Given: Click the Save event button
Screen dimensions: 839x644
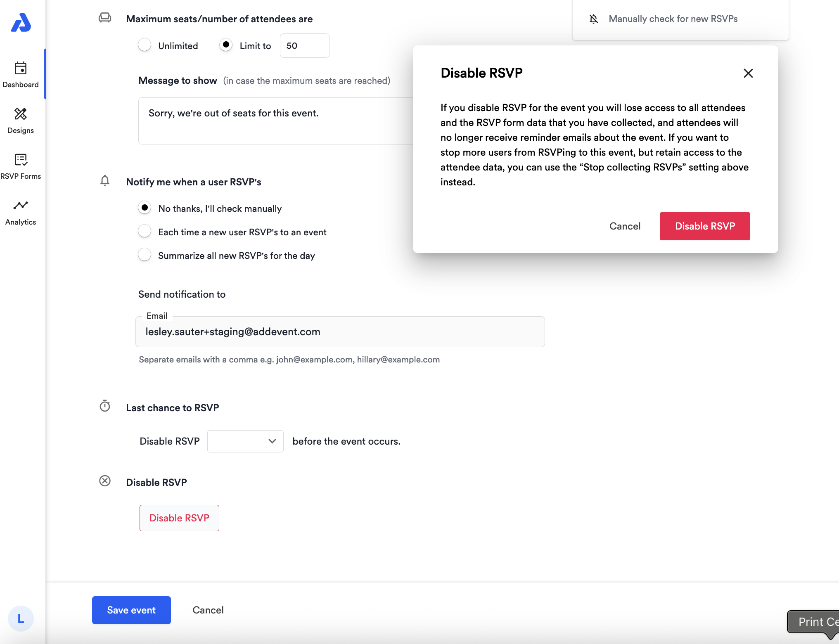Looking at the screenshot, I should pyautogui.click(x=131, y=610).
